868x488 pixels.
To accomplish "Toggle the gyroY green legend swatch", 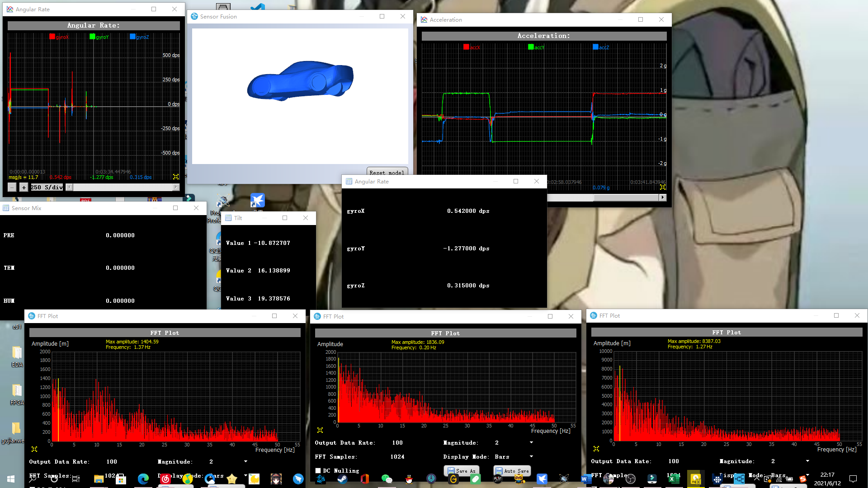I will click(92, 37).
